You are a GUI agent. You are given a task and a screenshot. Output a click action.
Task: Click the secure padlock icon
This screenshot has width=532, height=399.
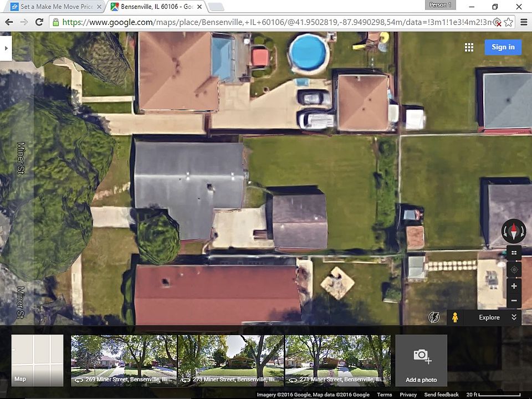pyautogui.click(x=55, y=22)
